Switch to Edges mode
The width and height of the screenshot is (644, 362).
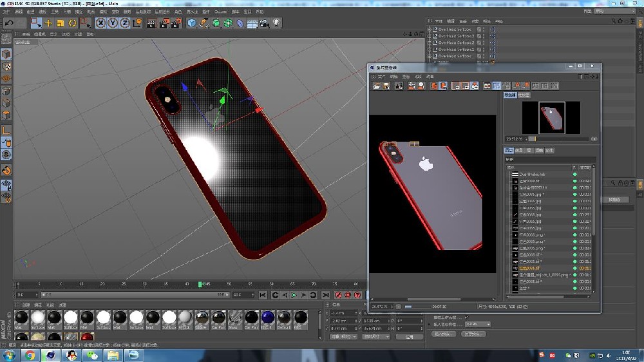pyautogui.click(x=6, y=102)
